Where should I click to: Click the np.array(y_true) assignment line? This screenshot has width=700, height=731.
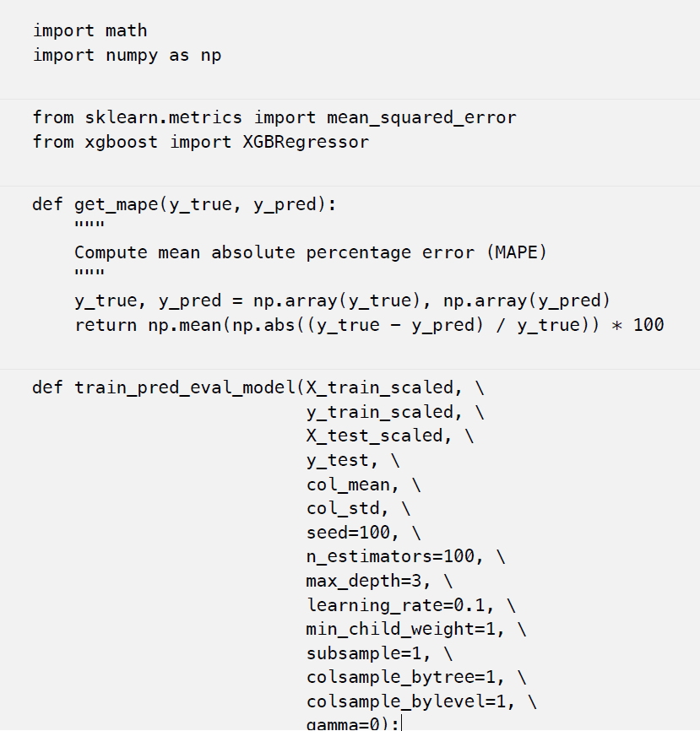(342, 301)
